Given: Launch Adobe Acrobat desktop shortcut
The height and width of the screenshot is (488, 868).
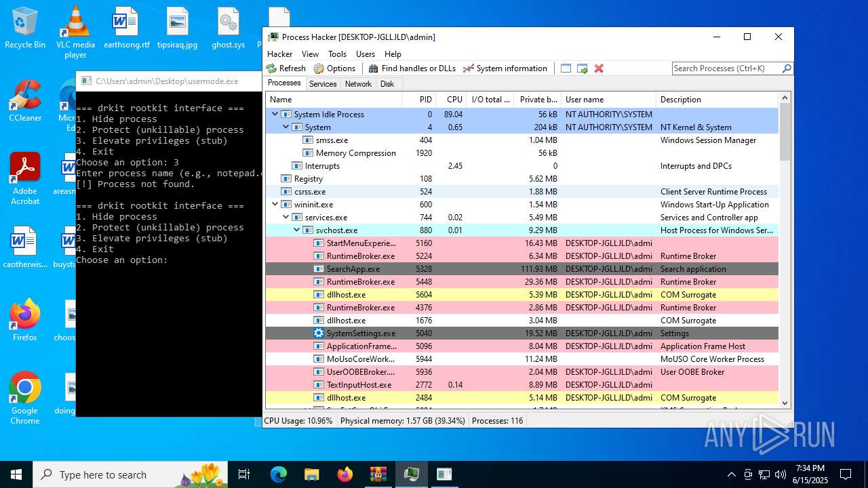Looking at the screenshot, I should coord(25,178).
